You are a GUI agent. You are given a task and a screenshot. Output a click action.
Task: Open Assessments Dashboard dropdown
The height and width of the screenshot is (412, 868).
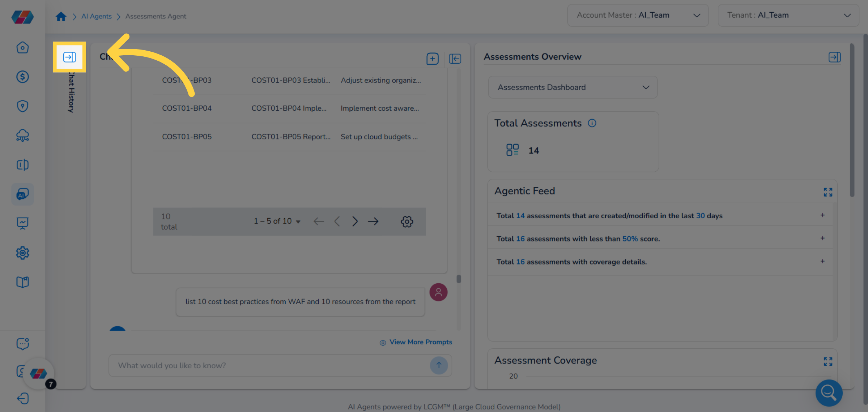(x=573, y=87)
